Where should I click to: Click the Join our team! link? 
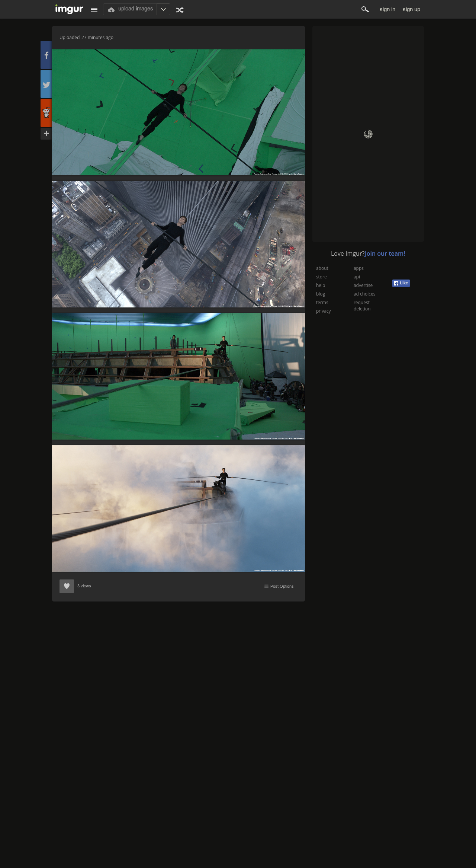point(385,253)
